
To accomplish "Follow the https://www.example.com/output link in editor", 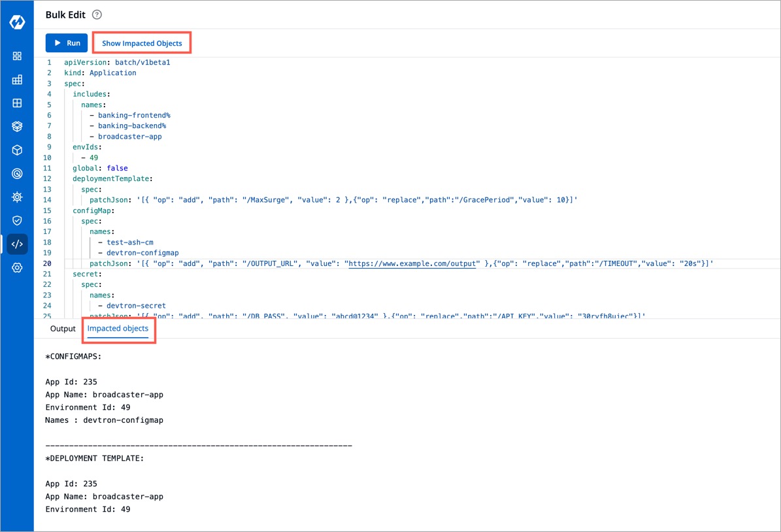I will 411,263.
